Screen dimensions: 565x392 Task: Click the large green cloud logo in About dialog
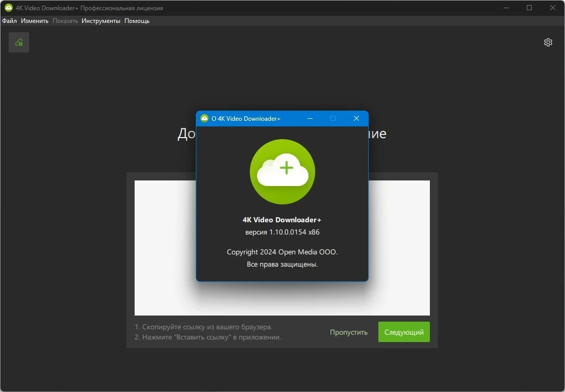click(x=282, y=172)
